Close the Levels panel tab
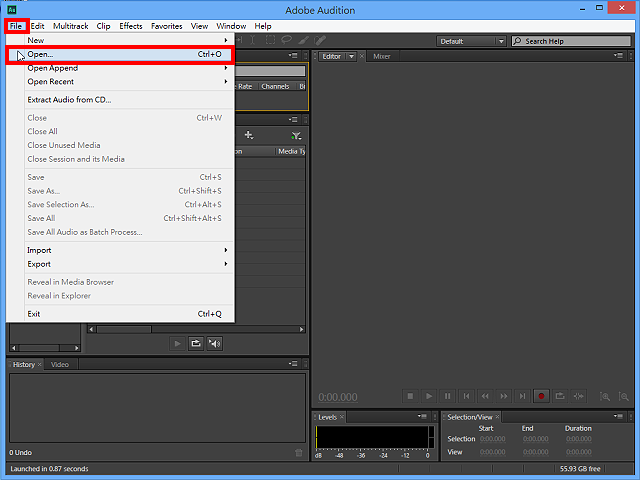 [x=342, y=417]
